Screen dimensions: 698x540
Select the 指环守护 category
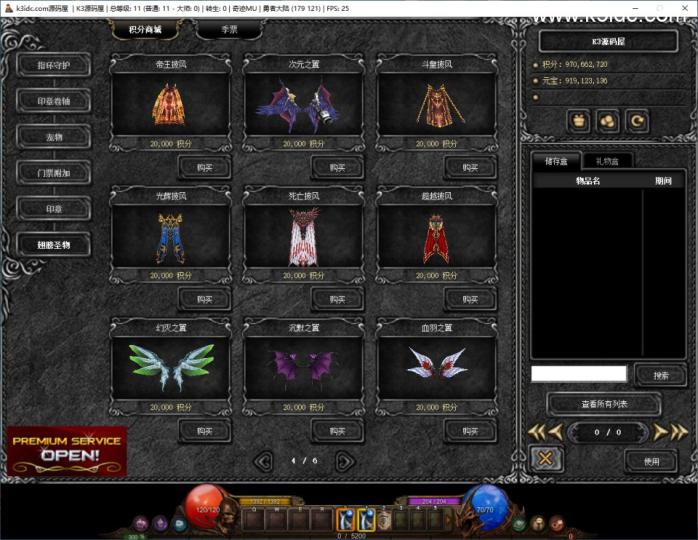(x=54, y=65)
